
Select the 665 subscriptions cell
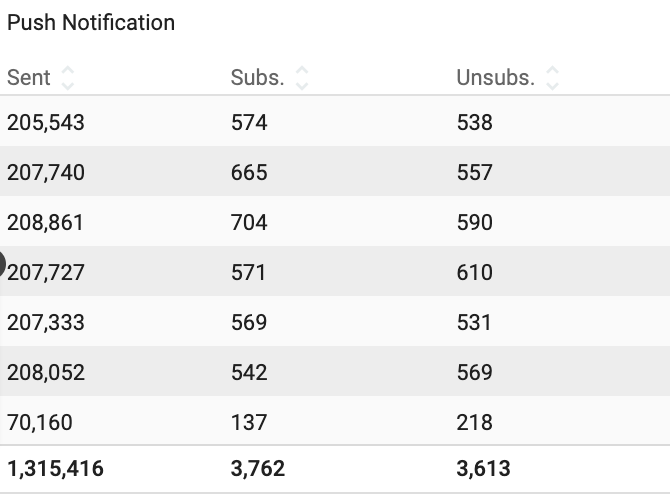click(249, 173)
